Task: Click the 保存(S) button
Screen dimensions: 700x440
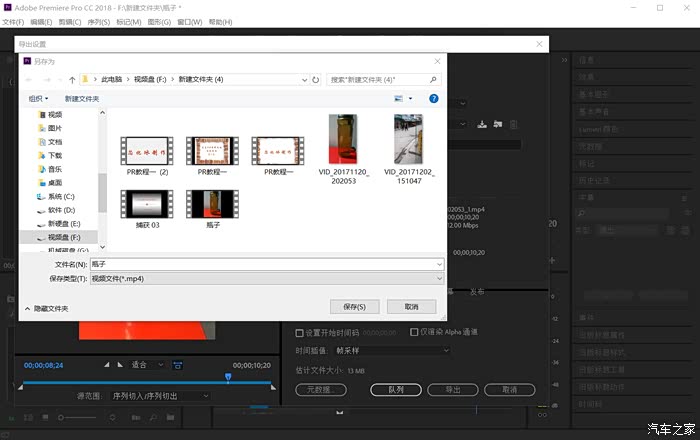Action: click(354, 306)
